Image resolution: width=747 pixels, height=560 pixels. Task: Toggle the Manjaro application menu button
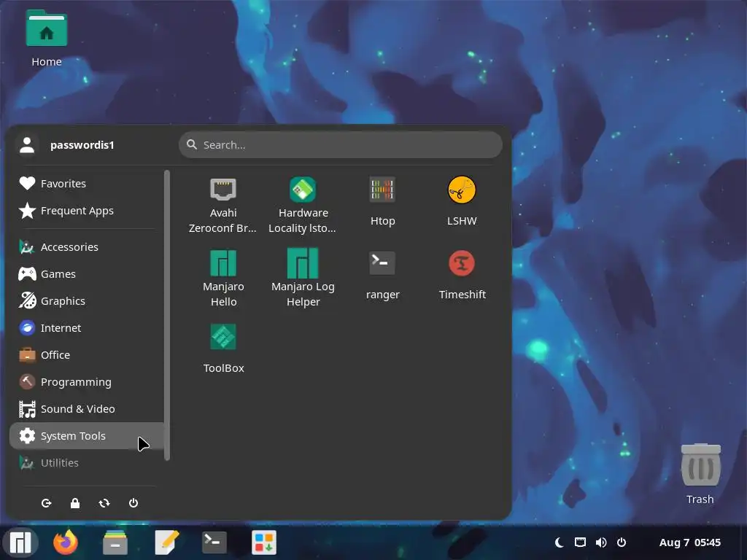point(20,542)
